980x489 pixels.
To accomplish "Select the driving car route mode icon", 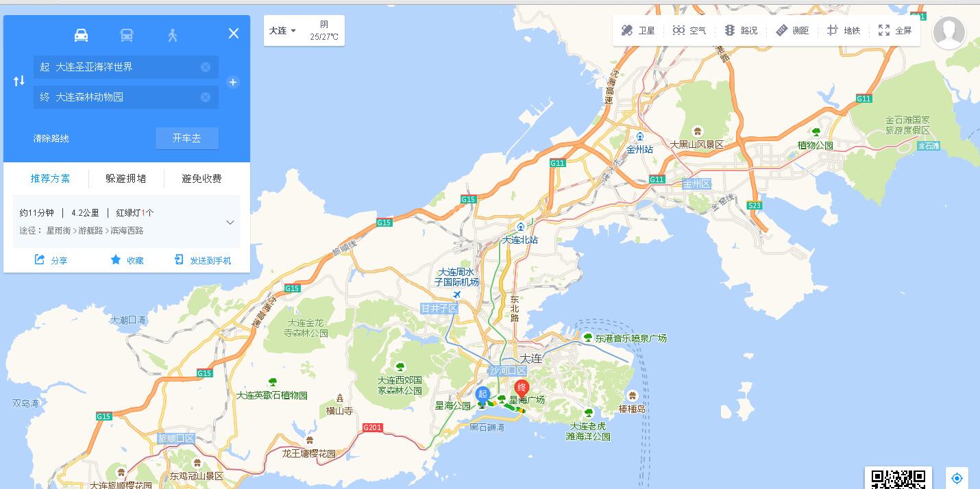I will pyautogui.click(x=81, y=35).
